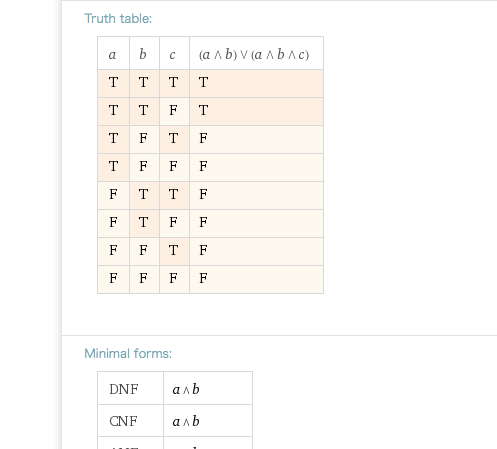Click b value F in row T F T
497x449 pixels.
(x=143, y=138)
